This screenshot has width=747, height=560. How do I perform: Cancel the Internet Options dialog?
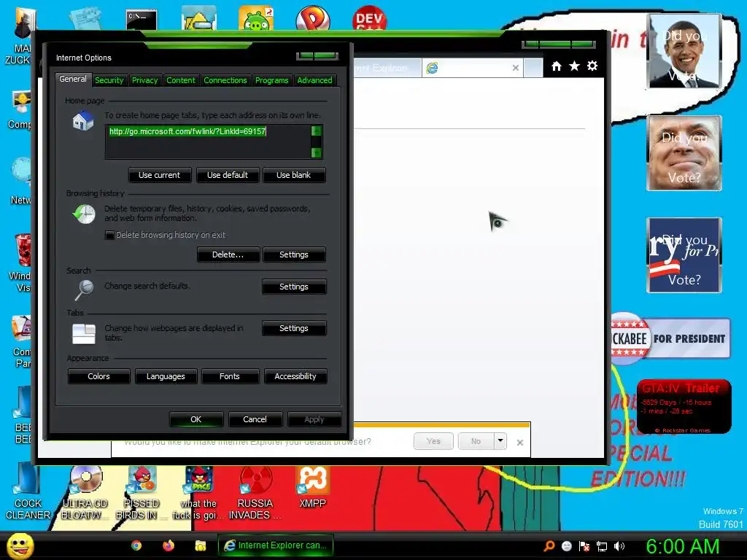pyautogui.click(x=255, y=419)
